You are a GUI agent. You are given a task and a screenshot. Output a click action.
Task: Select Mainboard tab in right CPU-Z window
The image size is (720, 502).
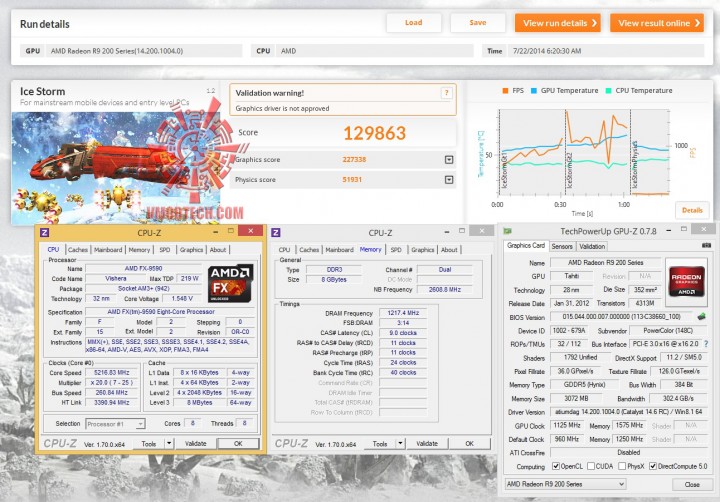click(x=339, y=250)
